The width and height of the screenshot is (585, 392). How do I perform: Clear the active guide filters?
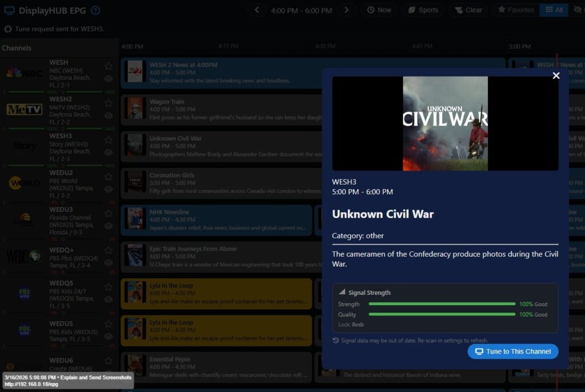[x=468, y=10]
